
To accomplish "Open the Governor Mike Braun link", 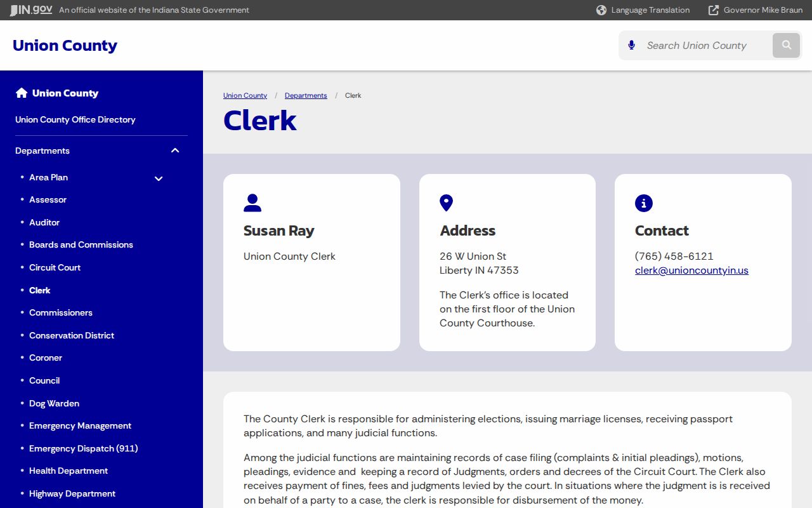I will [763, 10].
